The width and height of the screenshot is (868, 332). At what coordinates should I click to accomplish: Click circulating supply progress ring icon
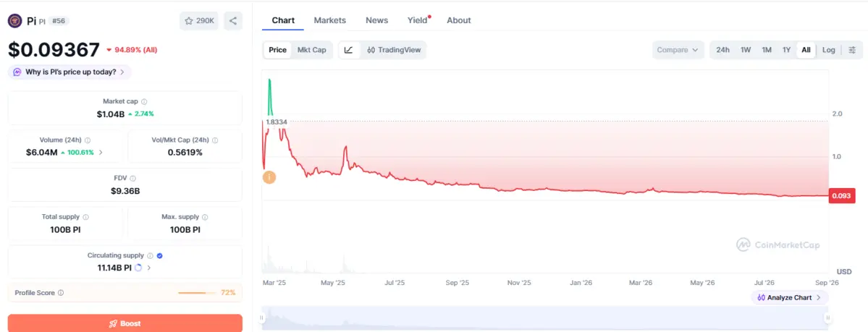(138, 268)
